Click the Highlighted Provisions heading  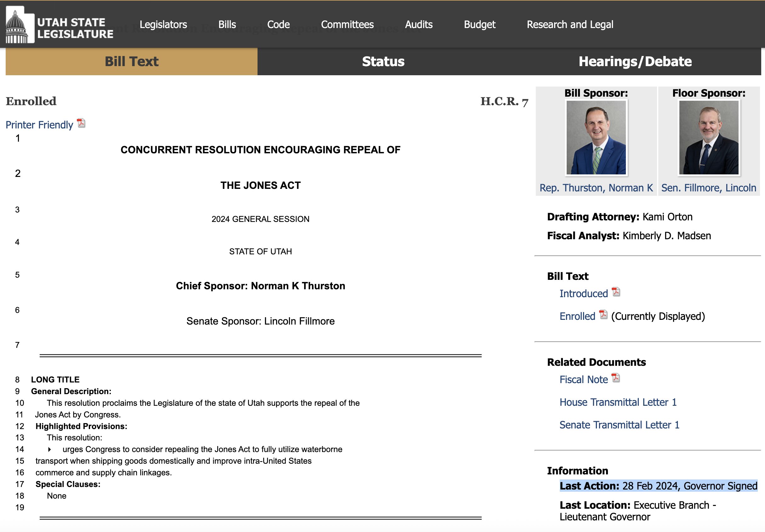[x=81, y=426]
